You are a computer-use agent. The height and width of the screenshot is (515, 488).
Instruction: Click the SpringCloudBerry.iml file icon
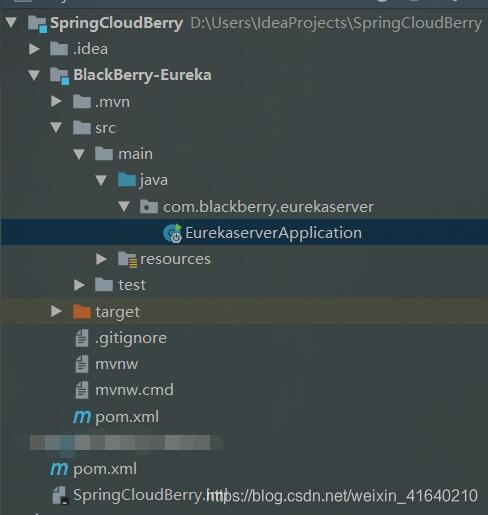[x=61, y=496]
